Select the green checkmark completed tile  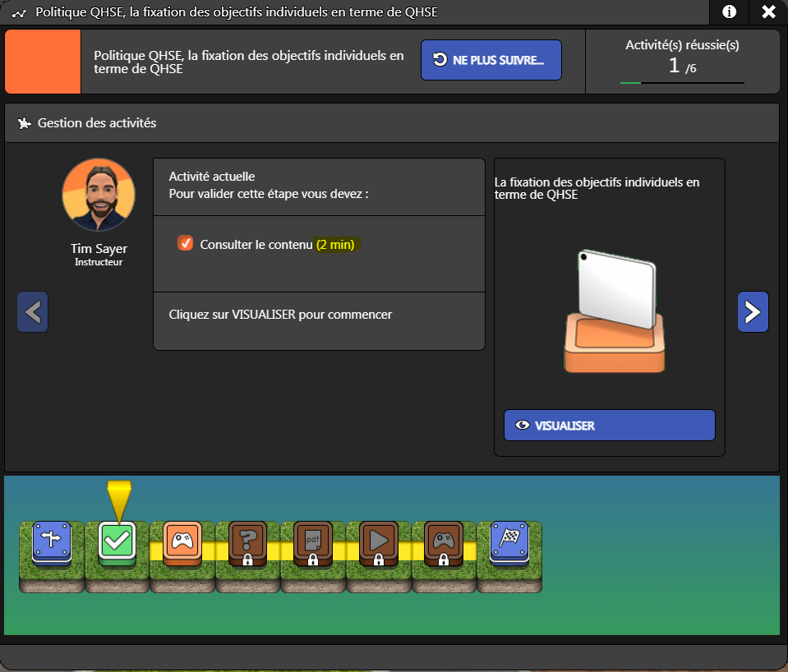[x=118, y=543]
